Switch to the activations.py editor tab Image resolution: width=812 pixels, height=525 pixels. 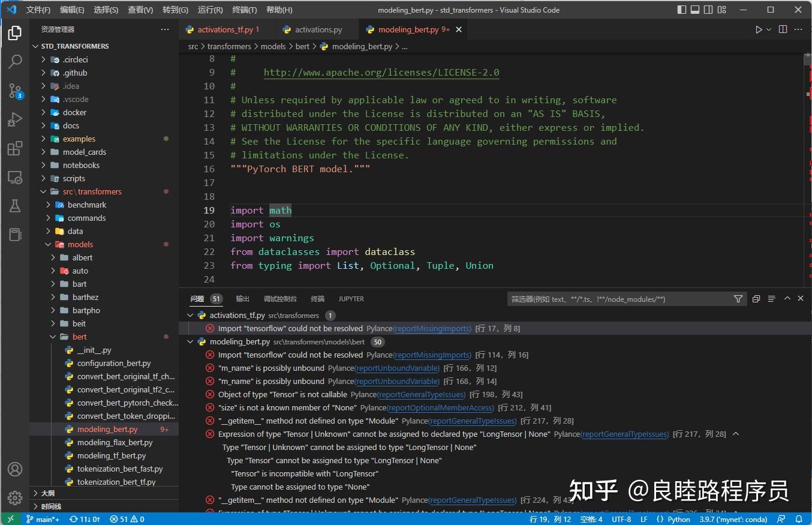tap(318, 29)
